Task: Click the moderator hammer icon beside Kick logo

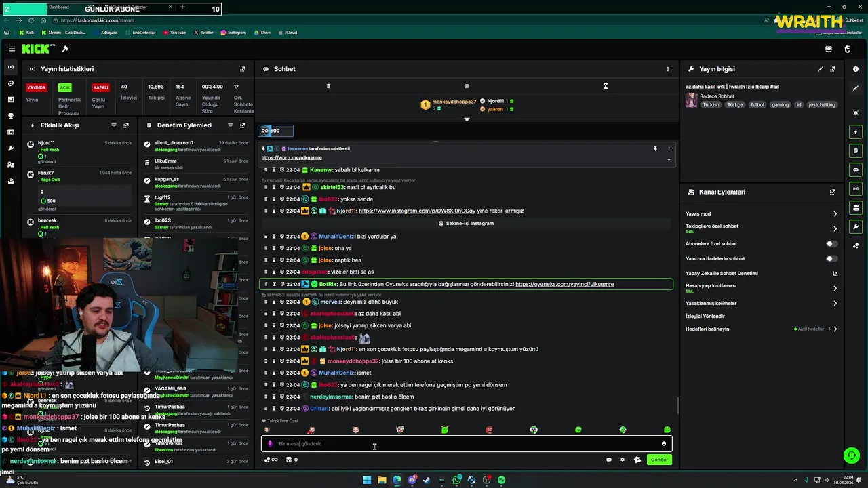Action: click(x=65, y=49)
